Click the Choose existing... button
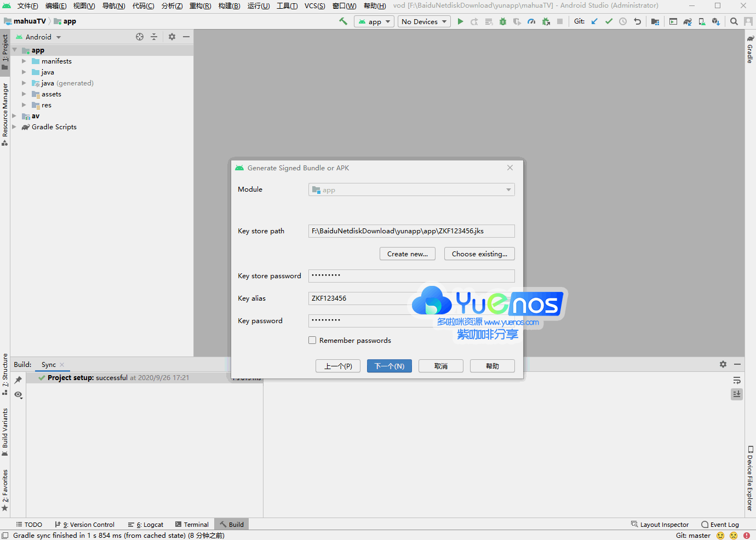Image resolution: width=756 pixels, height=540 pixels. click(479, 254)
